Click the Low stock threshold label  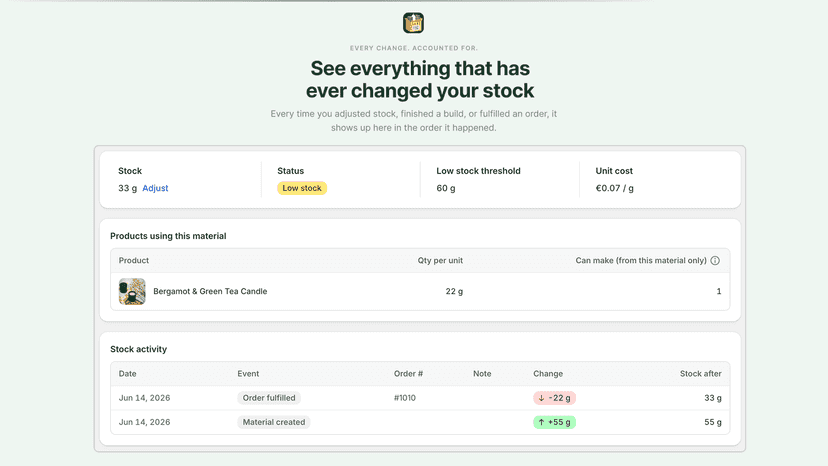478,171
